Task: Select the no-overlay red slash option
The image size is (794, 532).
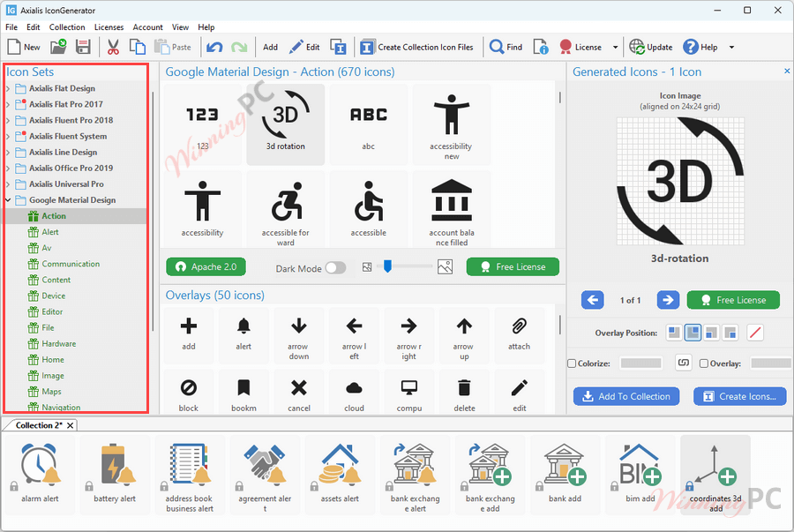Action: point(755,333)
